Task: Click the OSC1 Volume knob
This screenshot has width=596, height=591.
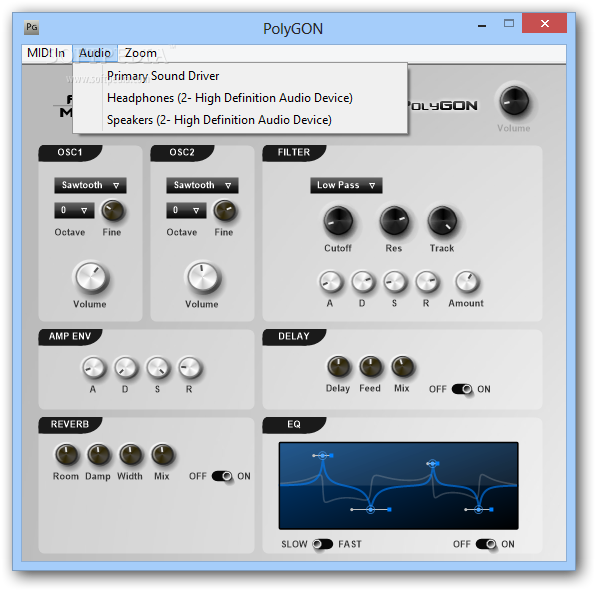Action: (x=90, y=277)
